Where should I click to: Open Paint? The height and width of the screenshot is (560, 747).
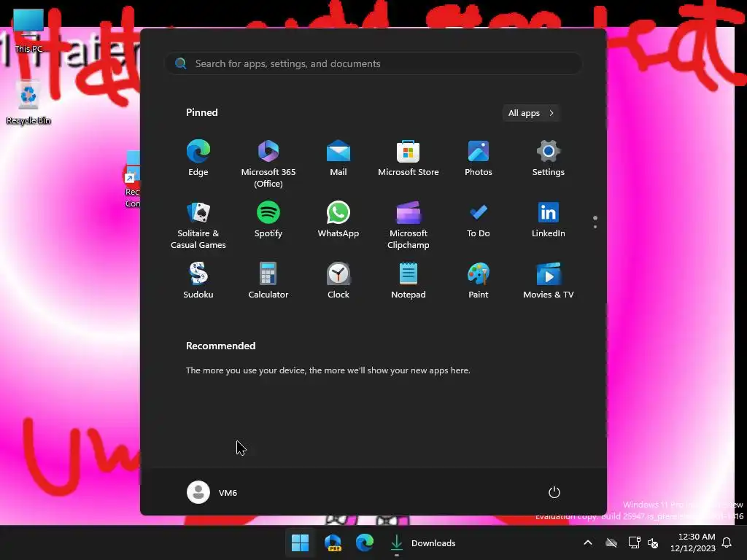coord(479,281)
